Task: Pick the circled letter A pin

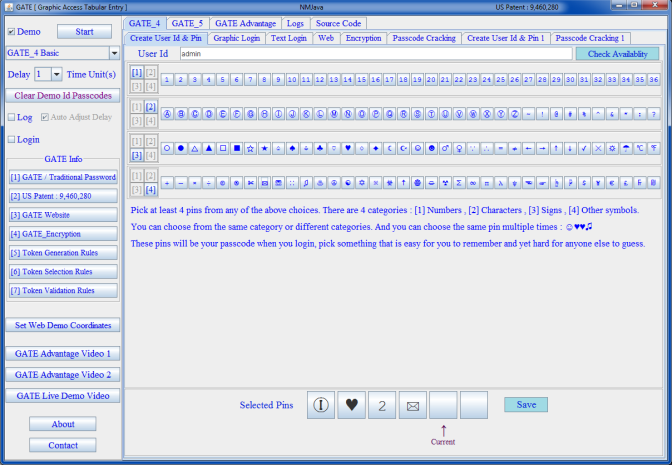Action: pyautogui.click(x=167, y=114)
